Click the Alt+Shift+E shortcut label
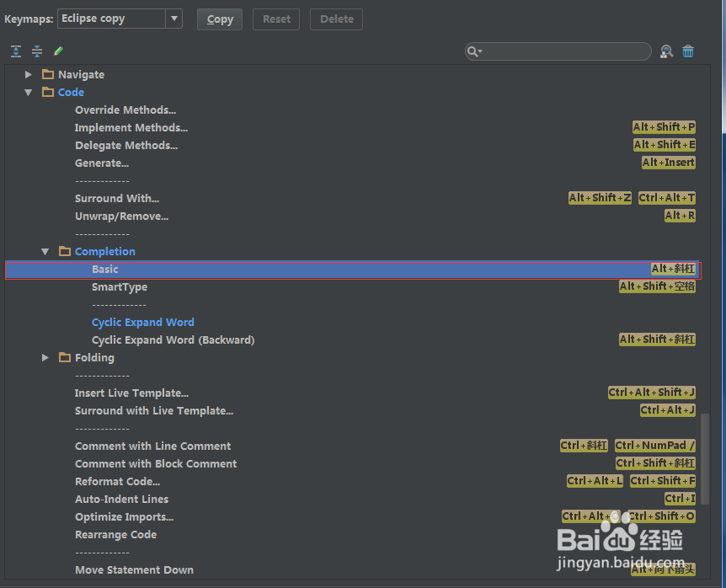 665,145
